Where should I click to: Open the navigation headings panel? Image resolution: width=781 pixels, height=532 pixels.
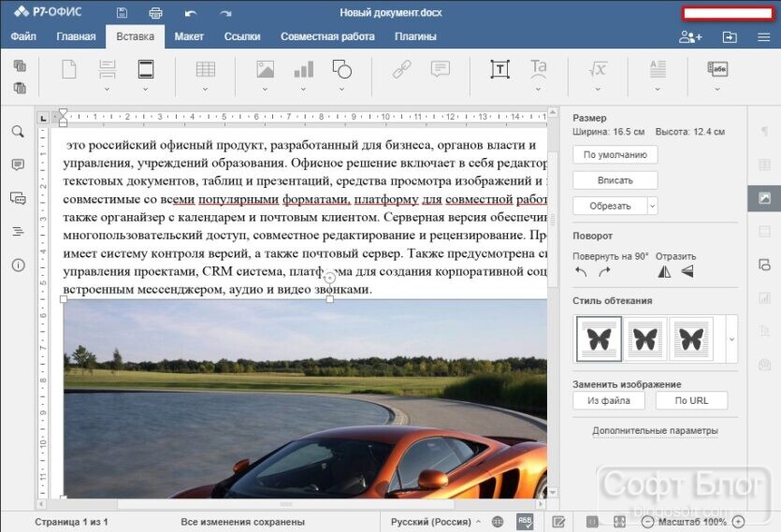[x=18, y=232]
